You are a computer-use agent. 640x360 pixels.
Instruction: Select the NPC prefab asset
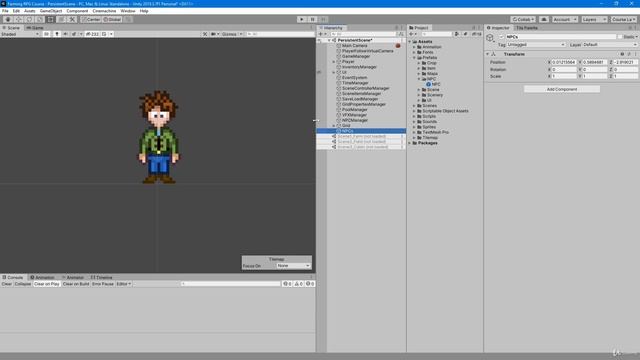(x=433, y=84)
